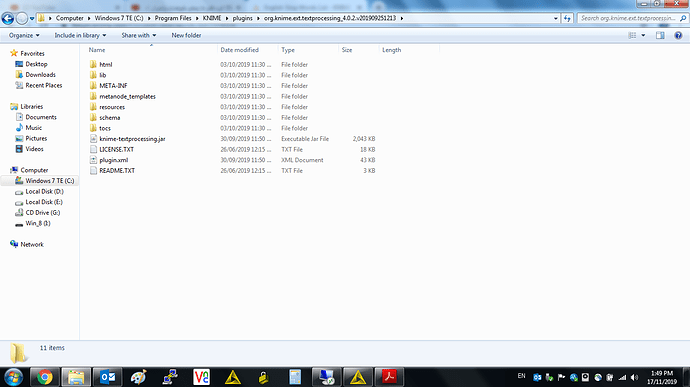Select Local Disk (E:) in sidebar
Screen dimensions: 690x387
(x=44, y=202)
